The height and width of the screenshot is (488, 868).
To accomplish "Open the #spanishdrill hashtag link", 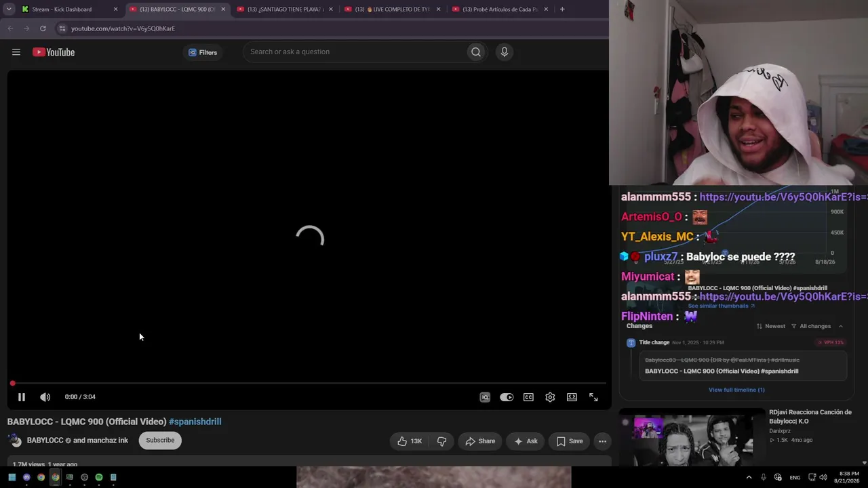I will [195, 422].
